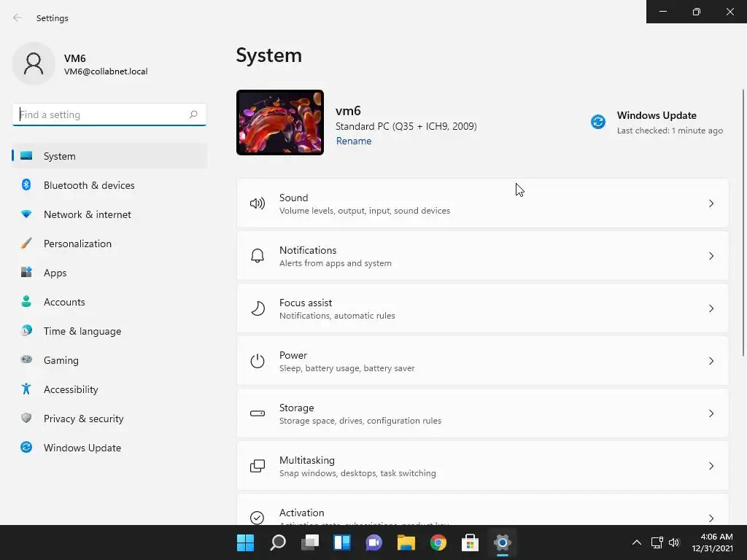
Task: Click the Activation checkmark icon
Action: point(258,518)
